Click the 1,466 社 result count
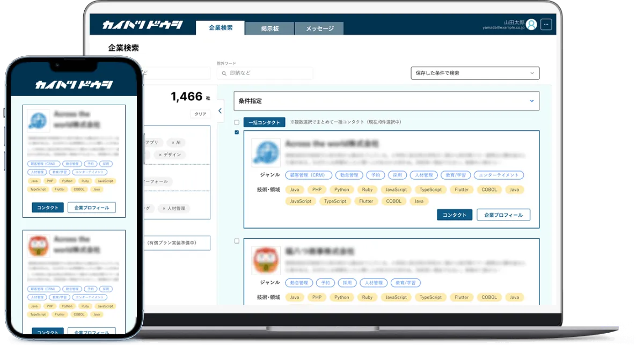Screen dimensions: 644x345 (x=190, y=97)
